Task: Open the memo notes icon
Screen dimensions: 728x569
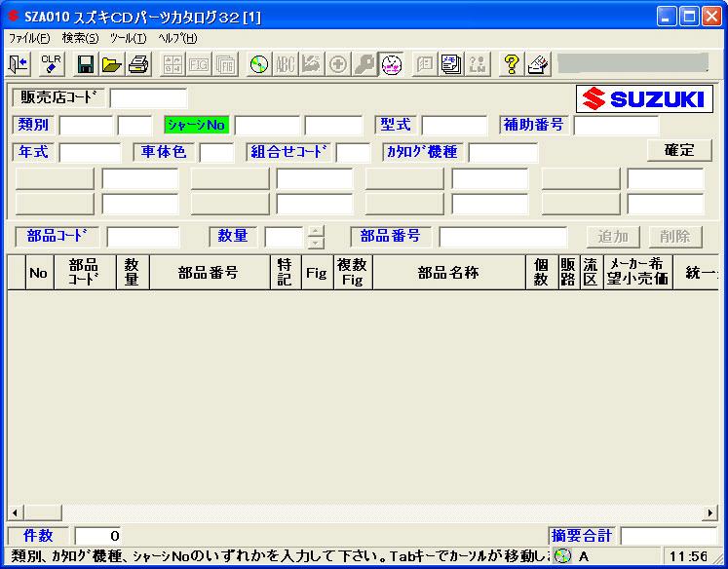Action: tap(451, 64)
